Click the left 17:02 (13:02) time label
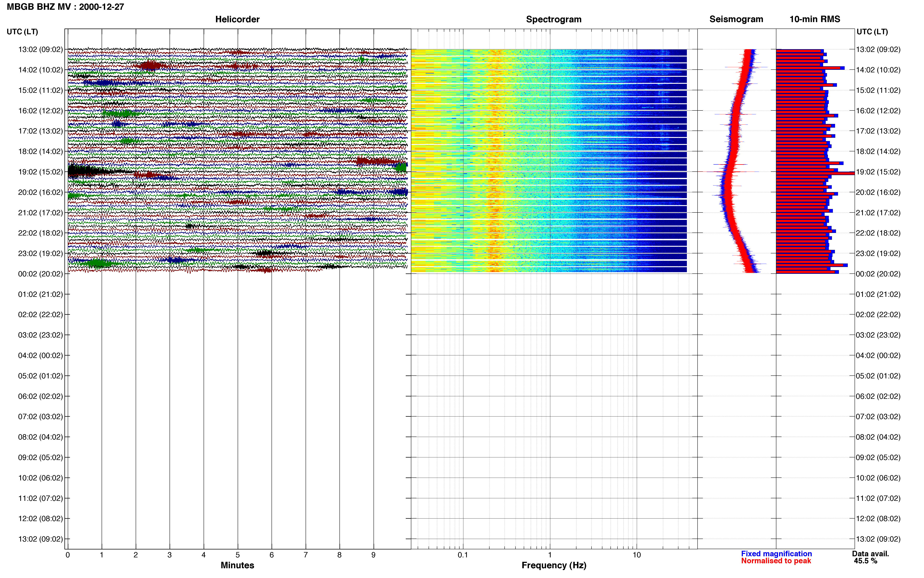Image resolution: width=924 pixels, height=578 pixels. 41,131
